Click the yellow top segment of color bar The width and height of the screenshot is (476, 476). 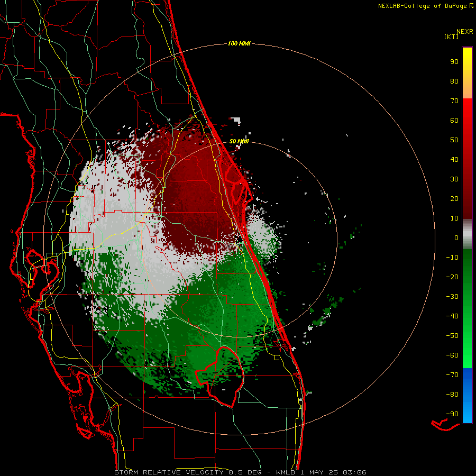(467, 73)
